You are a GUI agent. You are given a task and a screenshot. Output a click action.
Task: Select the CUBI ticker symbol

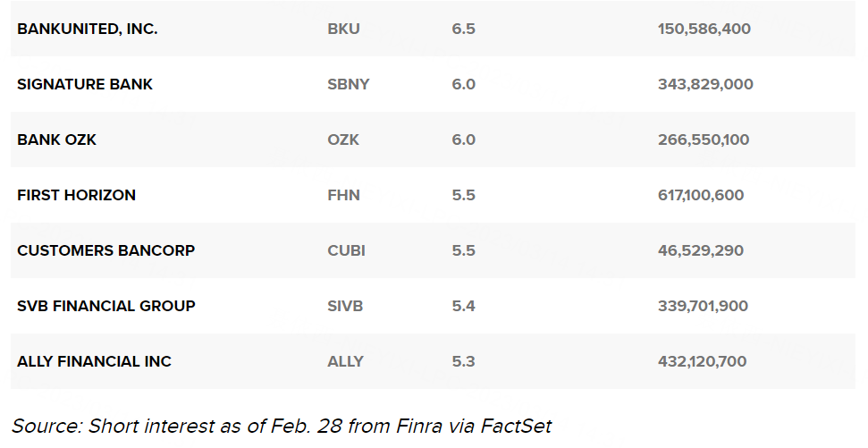click(346, 250)
